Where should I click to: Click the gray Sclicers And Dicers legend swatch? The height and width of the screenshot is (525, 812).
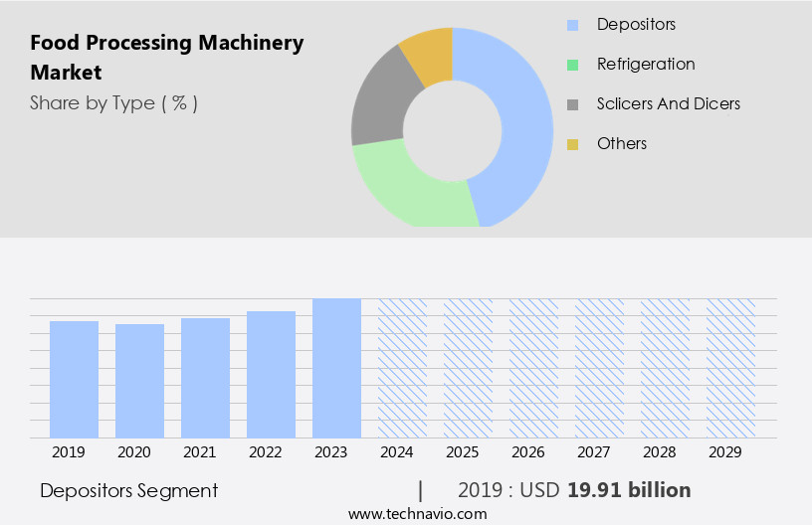point(572,104)
